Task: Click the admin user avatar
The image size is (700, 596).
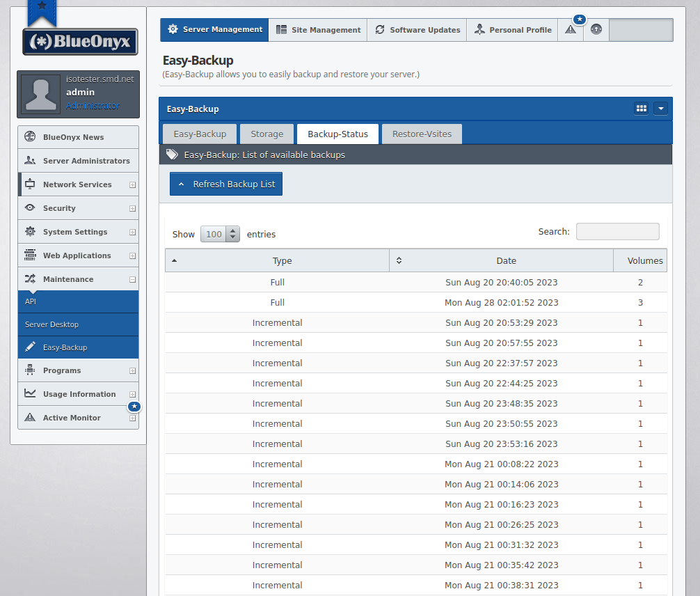Action: click(40, 94)
